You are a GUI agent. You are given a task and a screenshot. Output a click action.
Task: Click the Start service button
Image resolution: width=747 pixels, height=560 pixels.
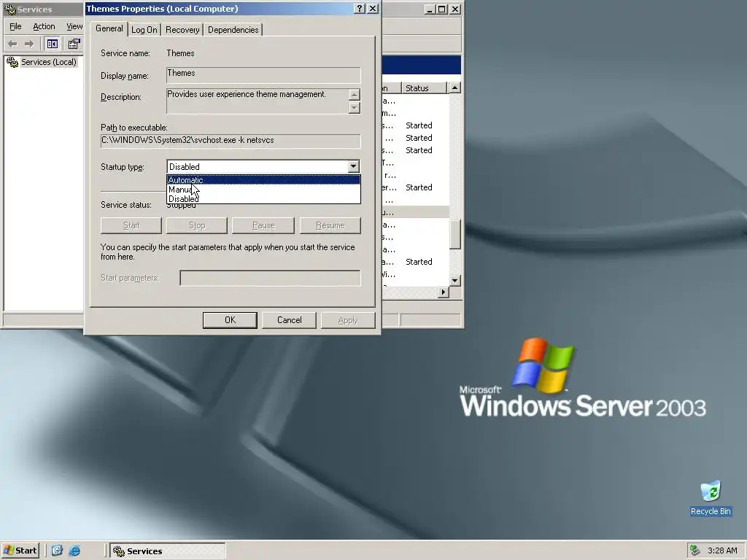pos(131,225)
